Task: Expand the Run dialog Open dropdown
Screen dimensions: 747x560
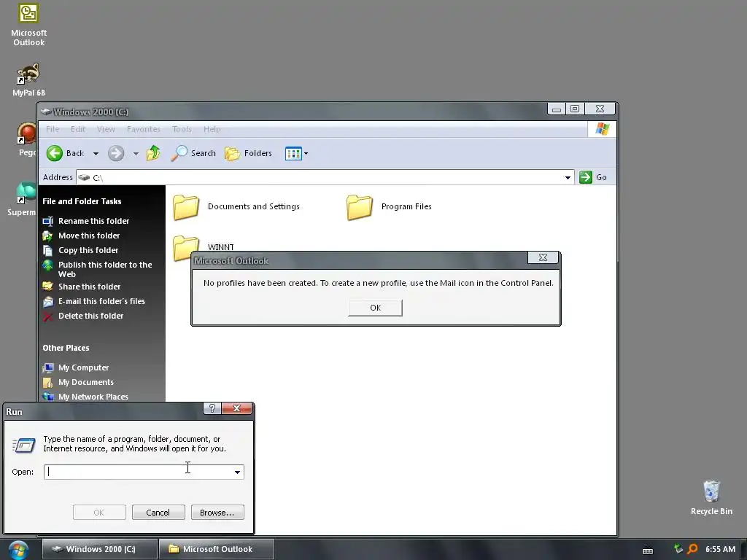Action: [x=237, y=472]
